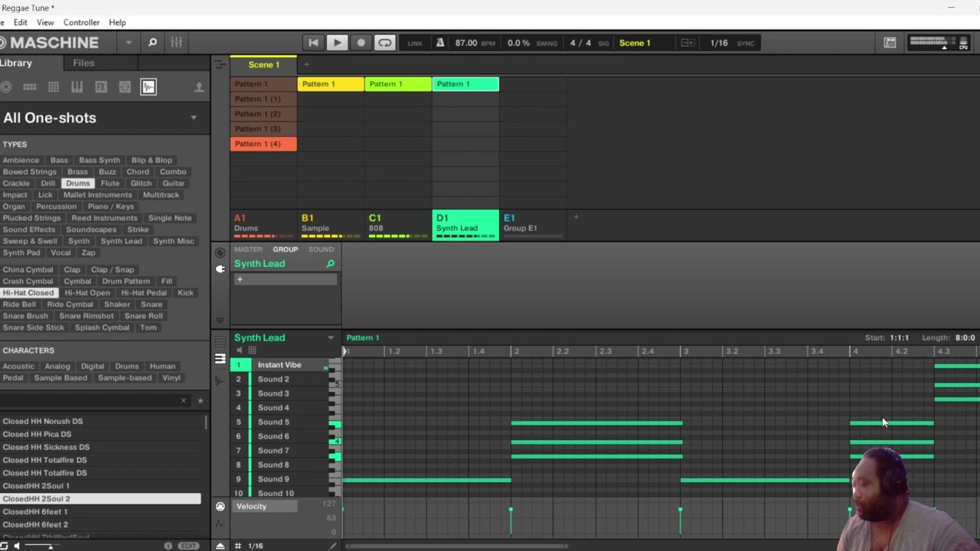Viewport: 980px width, 551px height.
Task: Open the Controller menu
Action: 81,22
